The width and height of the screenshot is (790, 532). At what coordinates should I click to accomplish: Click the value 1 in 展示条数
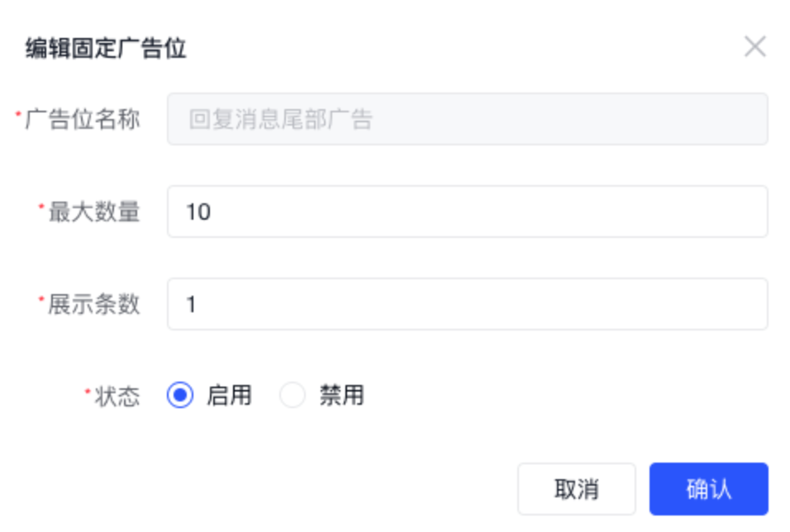point(191,305)
